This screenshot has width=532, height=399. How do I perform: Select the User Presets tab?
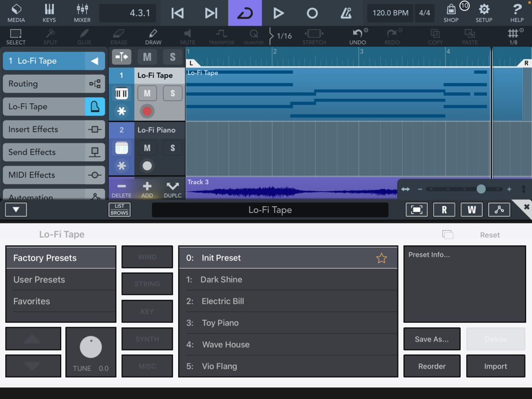click(61, 280)
